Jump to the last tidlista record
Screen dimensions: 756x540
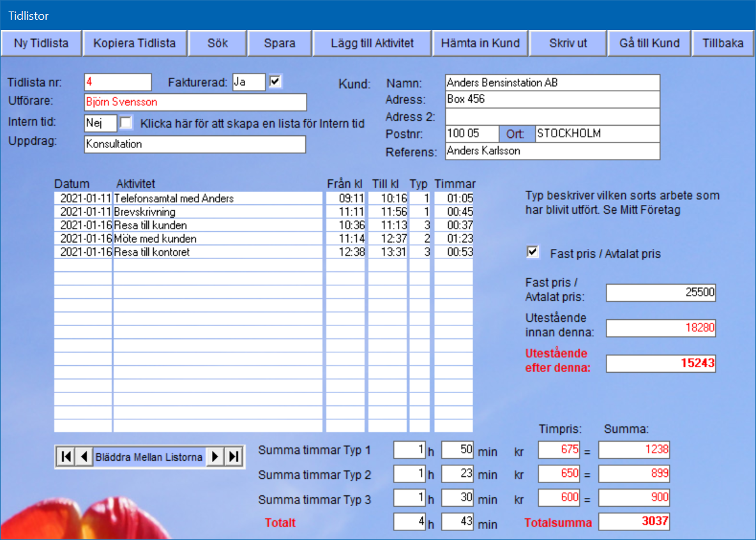[x=234, y=457]
